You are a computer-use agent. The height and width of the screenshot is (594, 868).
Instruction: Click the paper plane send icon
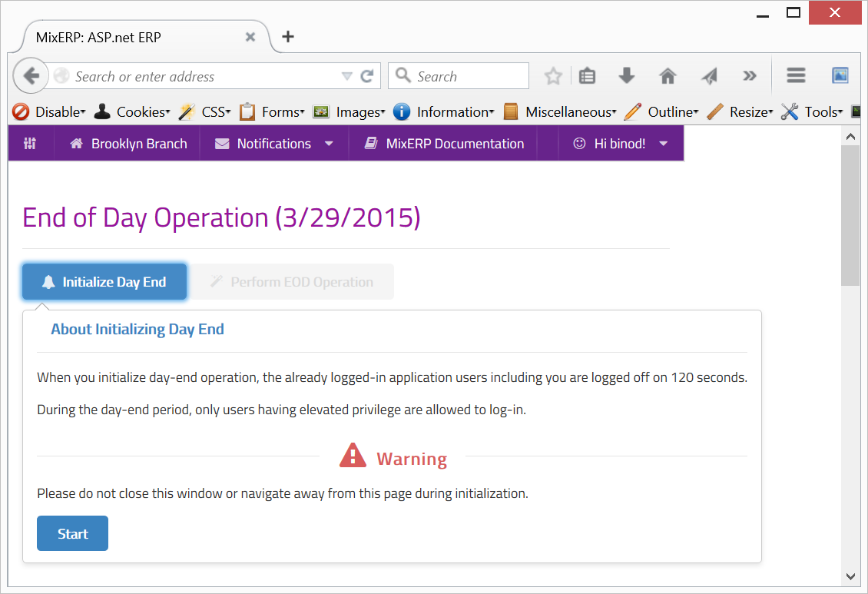coord(709,76)
